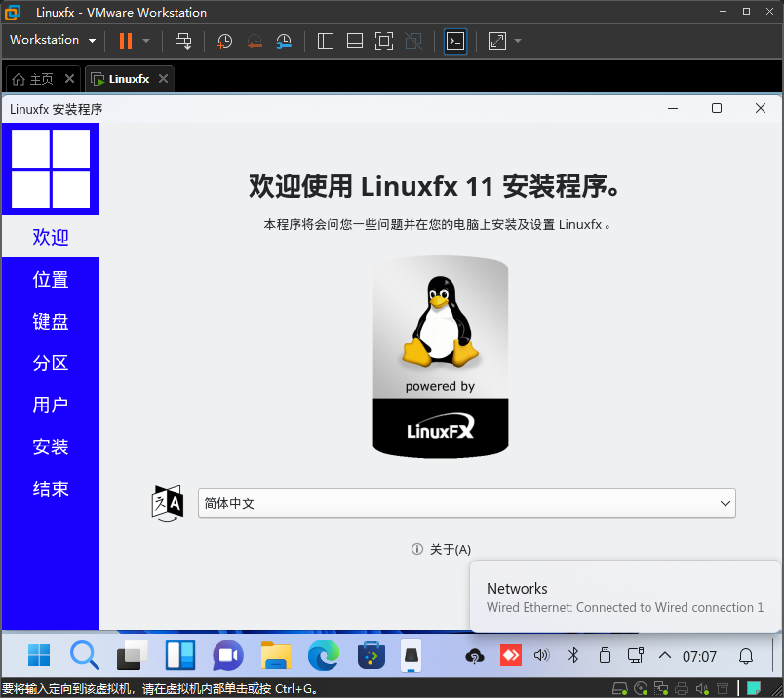Expand the pause button dropdown arrow
784x698 pixels.
144,41
